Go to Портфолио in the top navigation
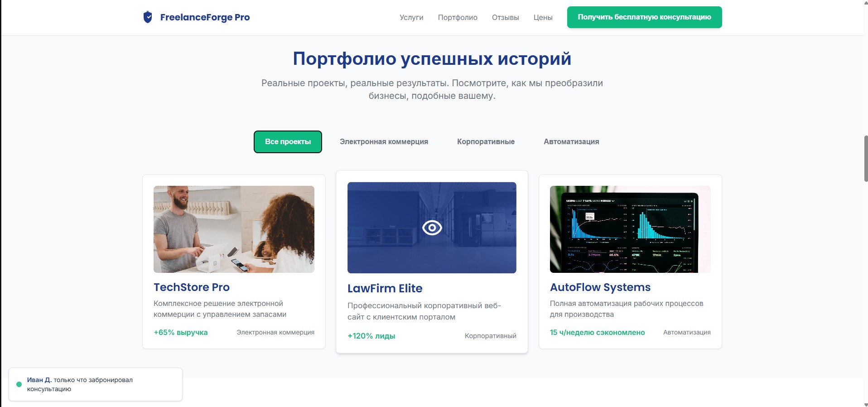868x407 pixels. 458,17
